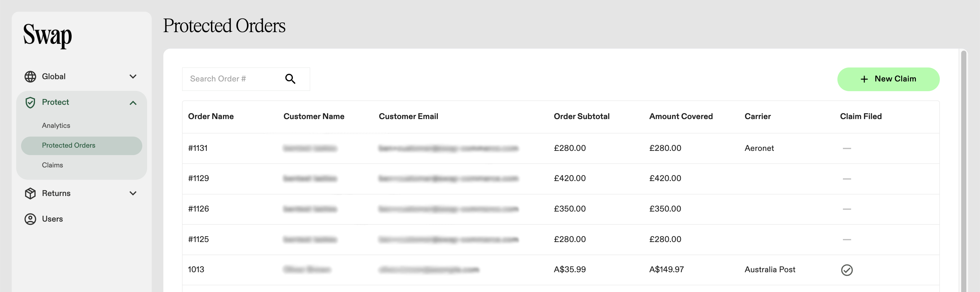Click the vertical scrollbar of the orders panel
Viewport: 980px width, 292px height.
click(x=963, y=171)
